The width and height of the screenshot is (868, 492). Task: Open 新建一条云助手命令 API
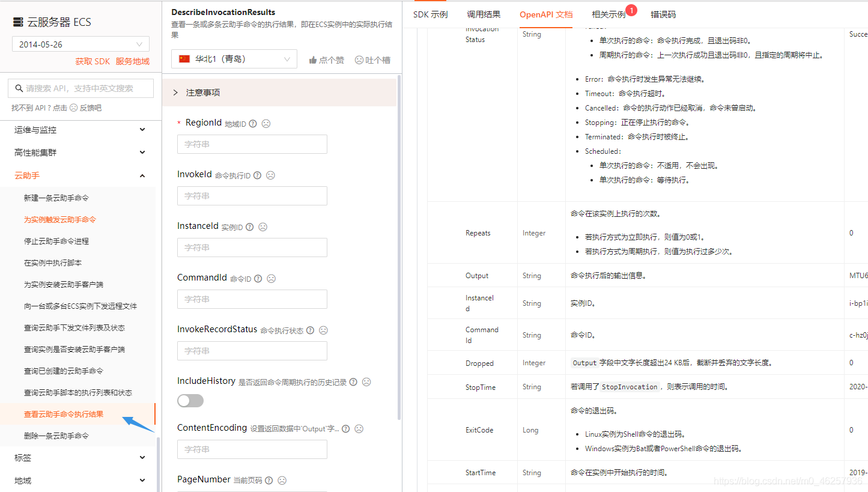tap(56, 198)
